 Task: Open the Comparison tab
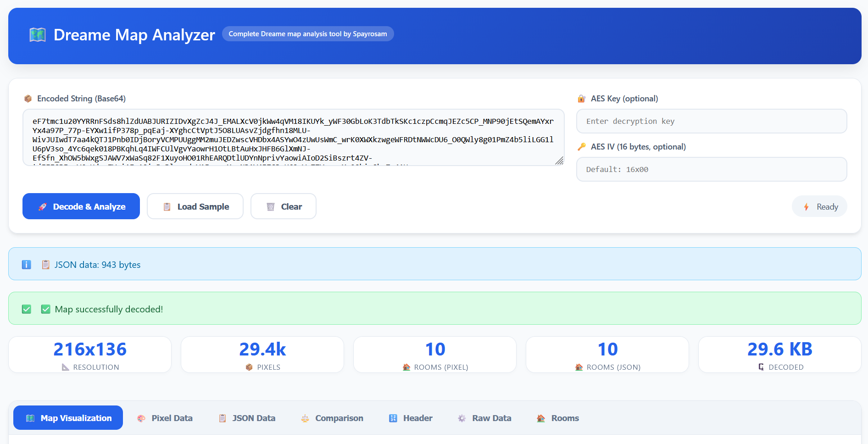coord(332,418)
